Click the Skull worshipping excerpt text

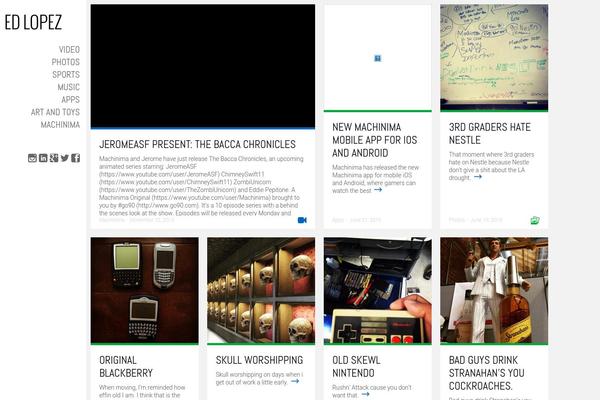tap(259, 378)
